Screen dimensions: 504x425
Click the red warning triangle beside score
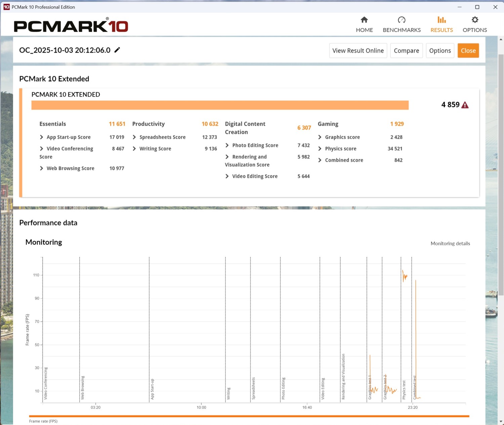pyautogui.click(x=465, y=105)
